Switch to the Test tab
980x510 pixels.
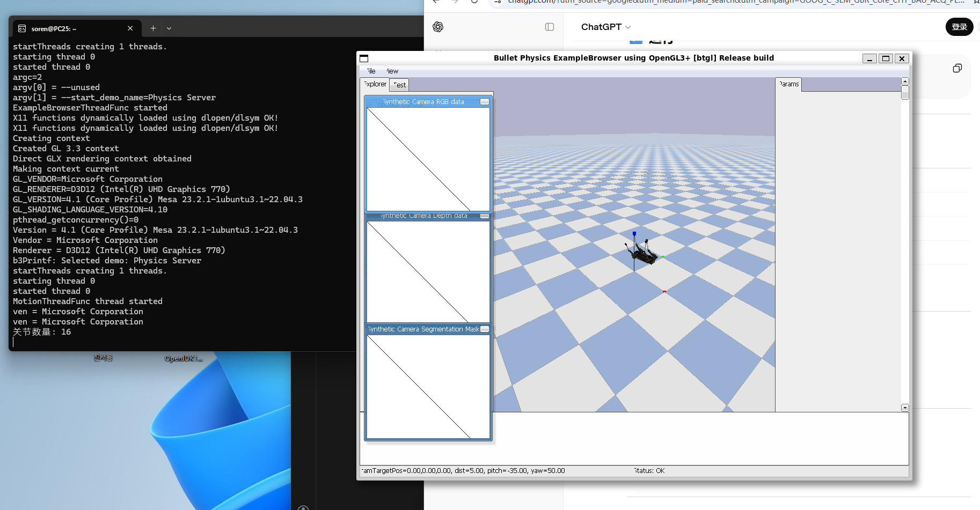pyautogui.click(x=399, y=85)
